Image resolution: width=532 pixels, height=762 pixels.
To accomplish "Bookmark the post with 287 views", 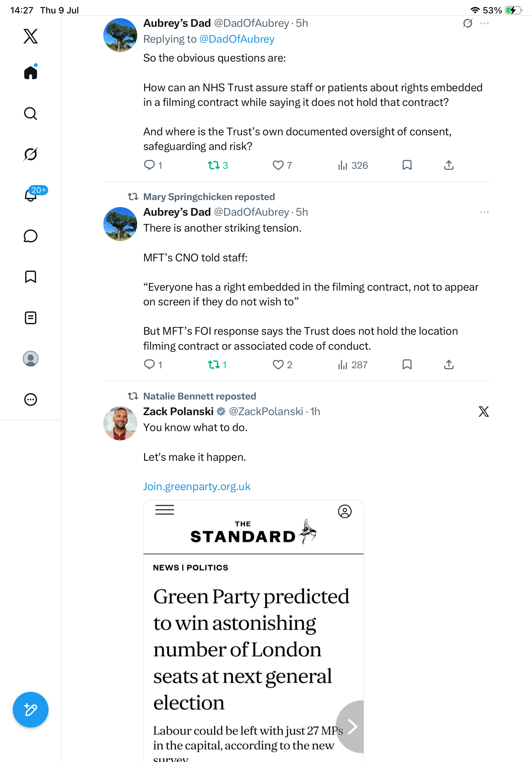I will 407,365.
